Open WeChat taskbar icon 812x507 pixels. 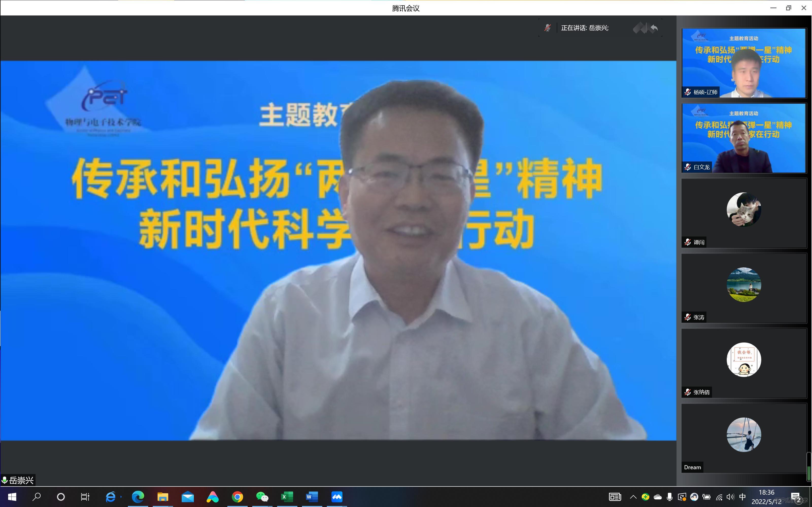[262, 497]
